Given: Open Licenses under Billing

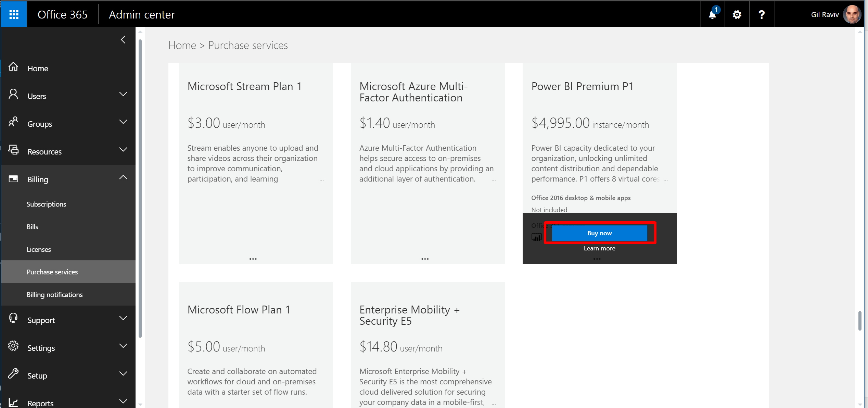Looking at the screenshot, I should 39,249.
